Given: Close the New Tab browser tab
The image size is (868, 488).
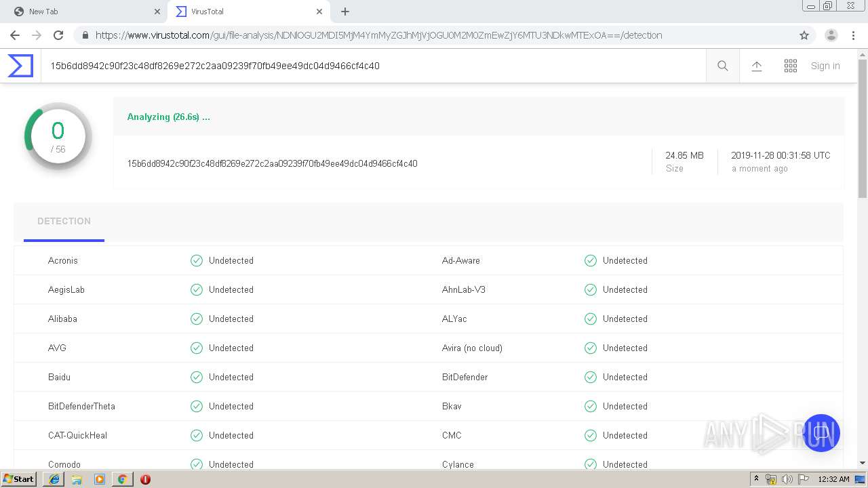Looking at the screenshot, I should coord(157,12).
